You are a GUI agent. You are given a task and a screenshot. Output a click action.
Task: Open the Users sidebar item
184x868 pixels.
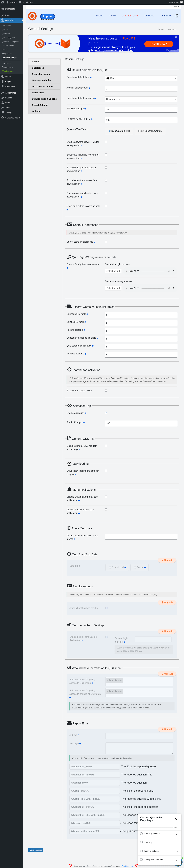pos(11,103)
